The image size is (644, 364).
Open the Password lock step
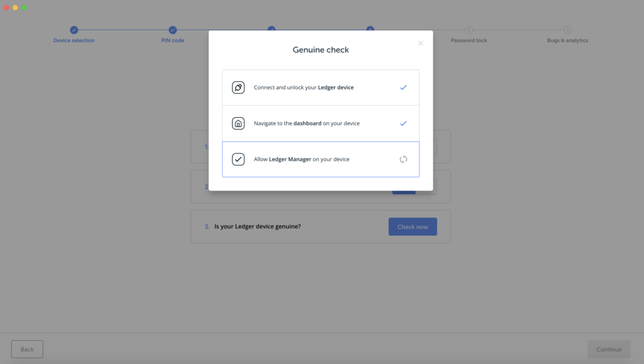(x=469, y=40)
